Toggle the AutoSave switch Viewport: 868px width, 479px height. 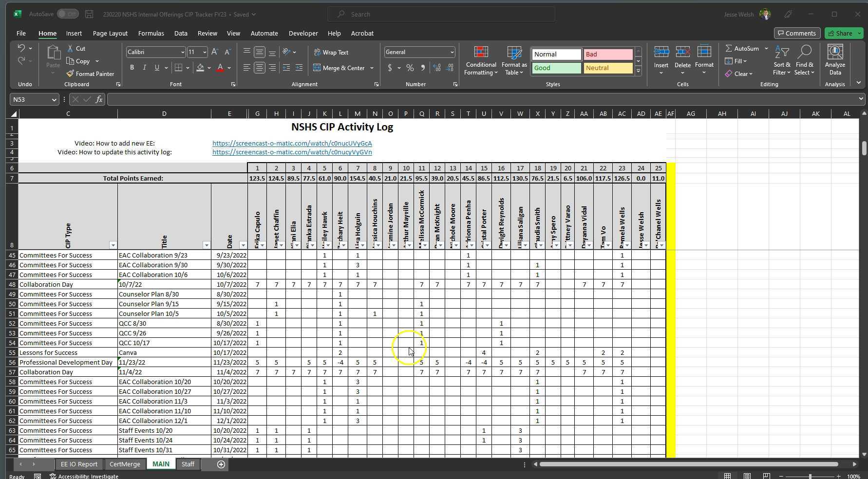68,14
